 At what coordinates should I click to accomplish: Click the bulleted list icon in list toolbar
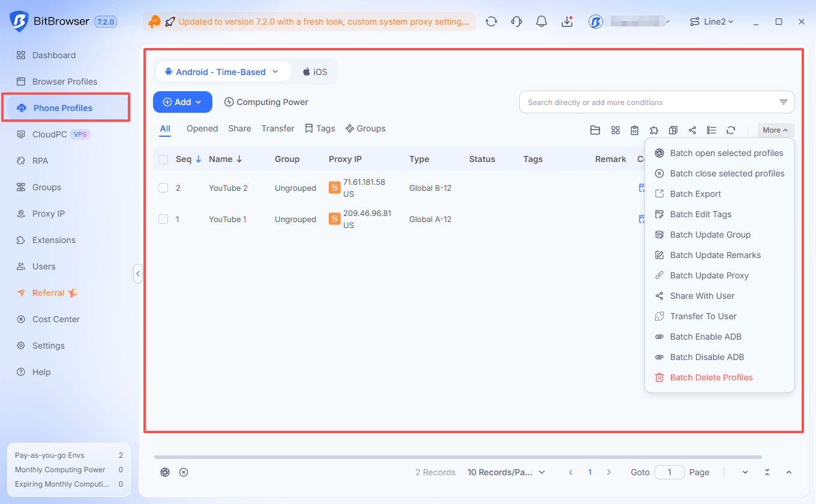712,130
